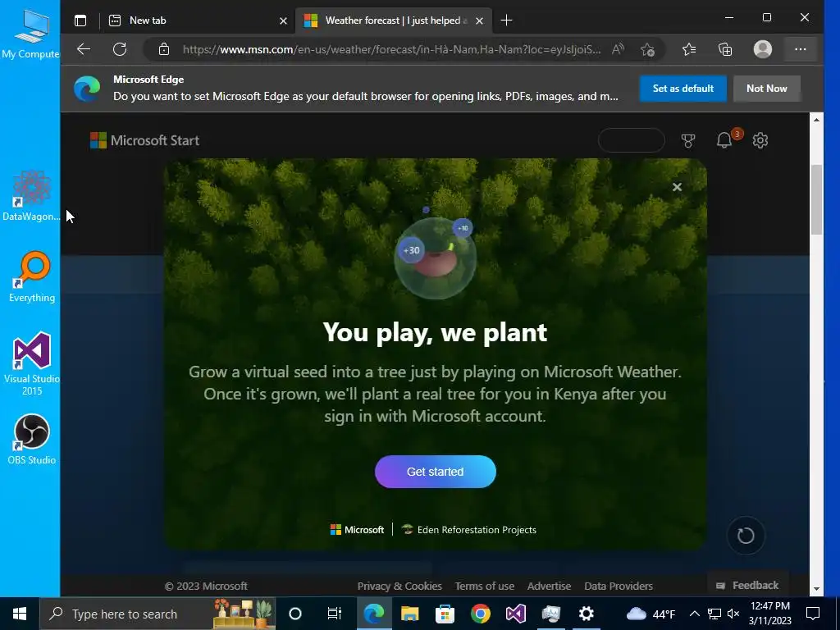The width and height of the screenshot is (840, 630).
Task: Click Microsoft Edge taskbar icon
Action: click(374, 614)
